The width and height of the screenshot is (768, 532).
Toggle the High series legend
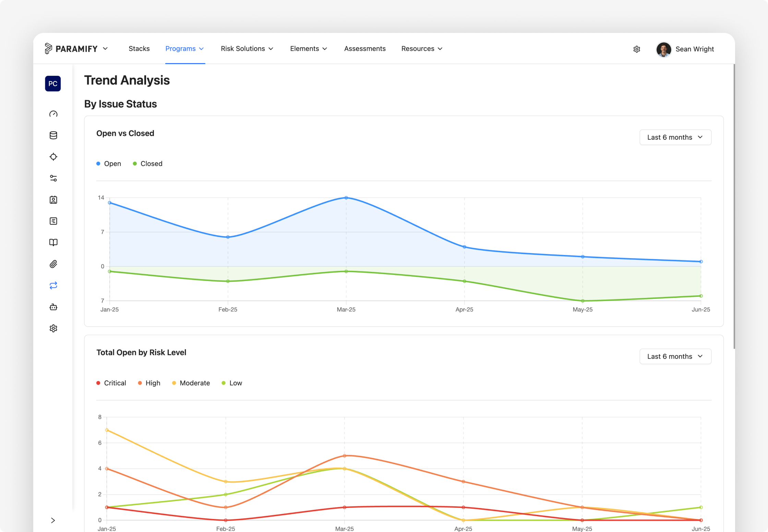[149, 383]
